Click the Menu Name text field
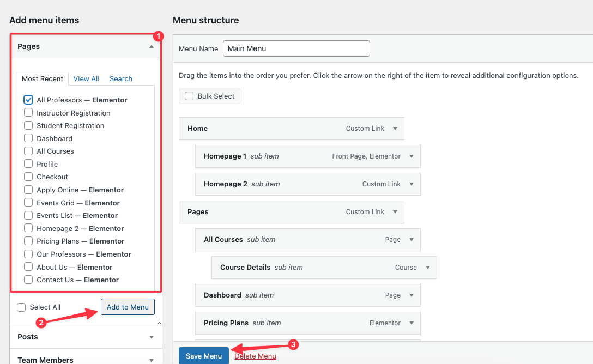The height and width of the screenshot is (364, 593). [296, 48]
